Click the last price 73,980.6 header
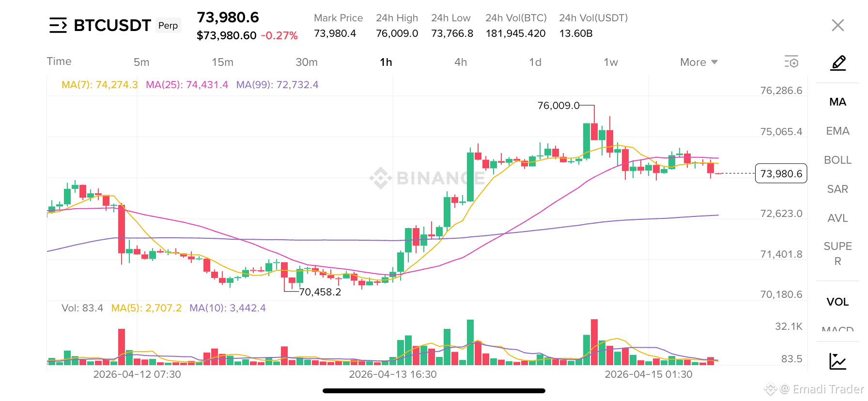This screenshot has height=401, width=868. click(x=228, y=17)
